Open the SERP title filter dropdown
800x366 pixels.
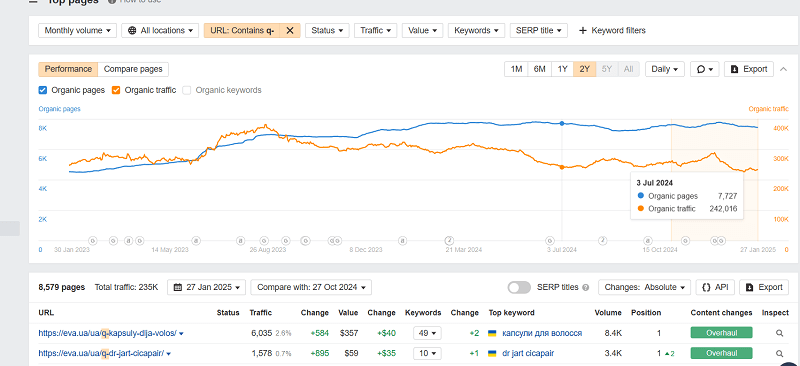(x=539, y=31)
